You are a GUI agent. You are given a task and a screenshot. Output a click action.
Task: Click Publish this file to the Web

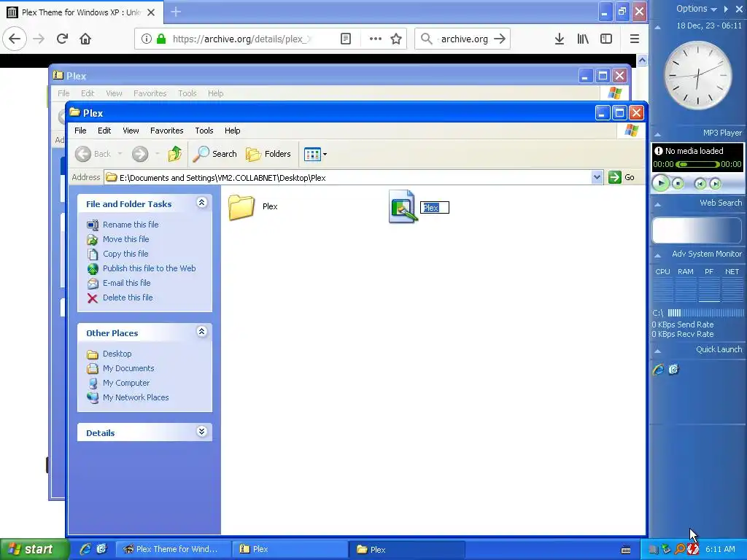[x=149, y=268]
